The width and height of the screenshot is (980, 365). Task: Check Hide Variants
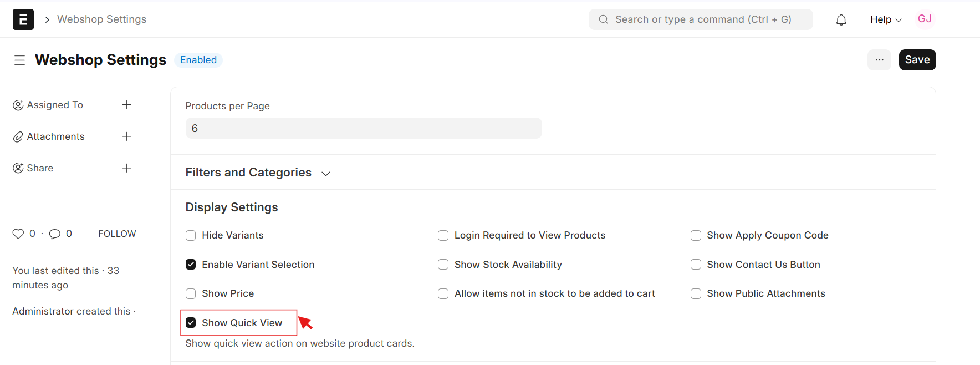pyautogui.click(x=191, y=235)
